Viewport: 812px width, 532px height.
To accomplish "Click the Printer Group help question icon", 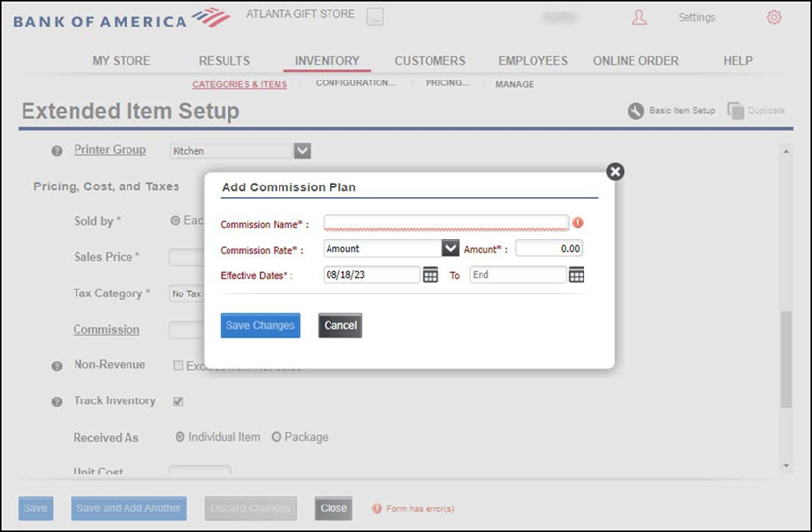I will (57, 151).
